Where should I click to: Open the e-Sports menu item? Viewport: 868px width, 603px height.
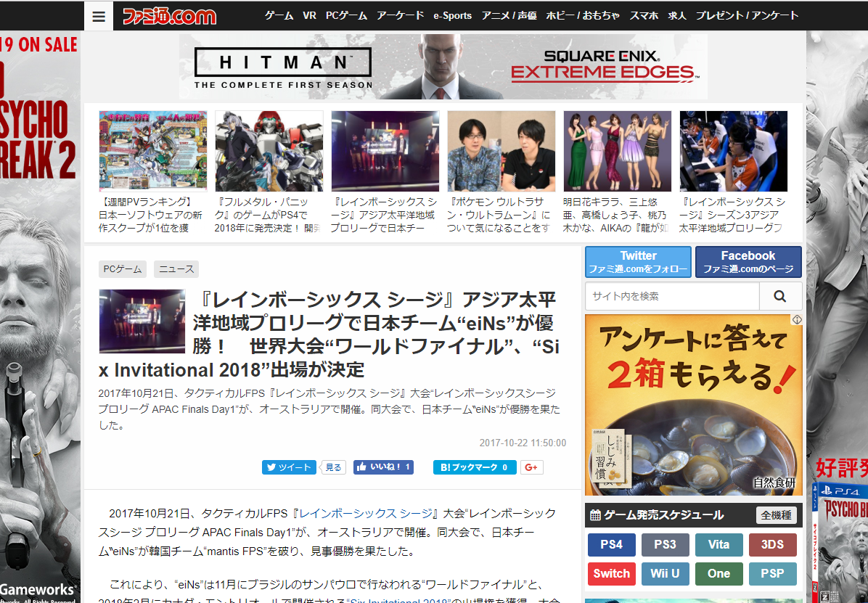(x=452, y=15)
